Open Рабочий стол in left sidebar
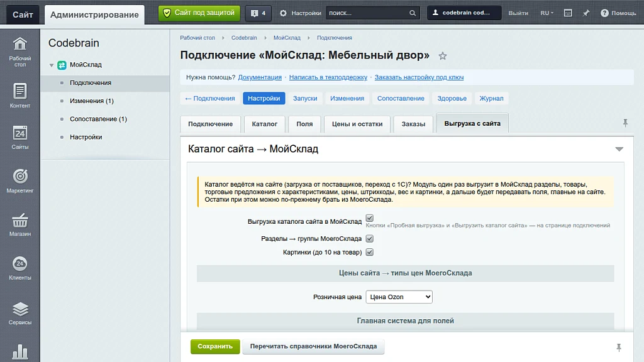The width and height of the screenshot is (644, 362). pos(19,52)
